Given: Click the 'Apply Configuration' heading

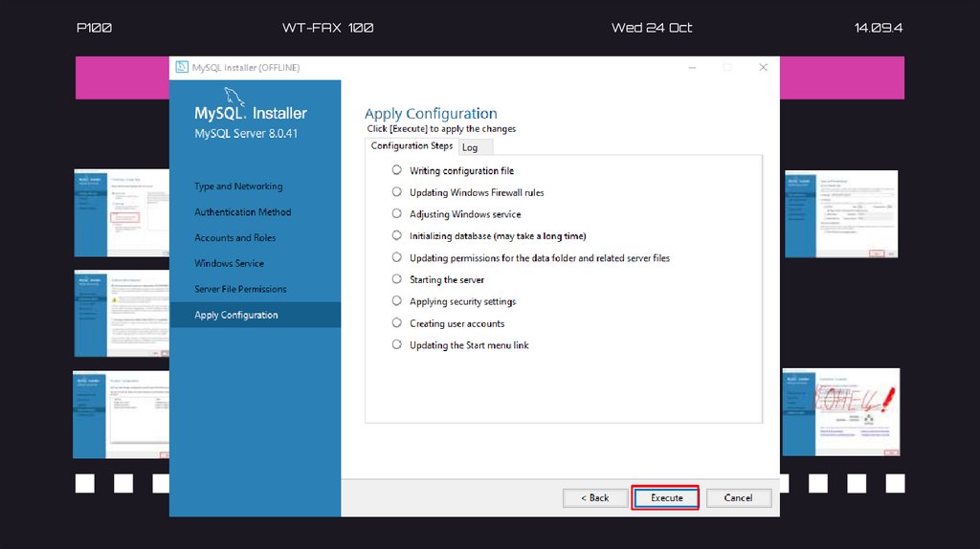Looking at the screenshot, I should (x=431, y=114).
